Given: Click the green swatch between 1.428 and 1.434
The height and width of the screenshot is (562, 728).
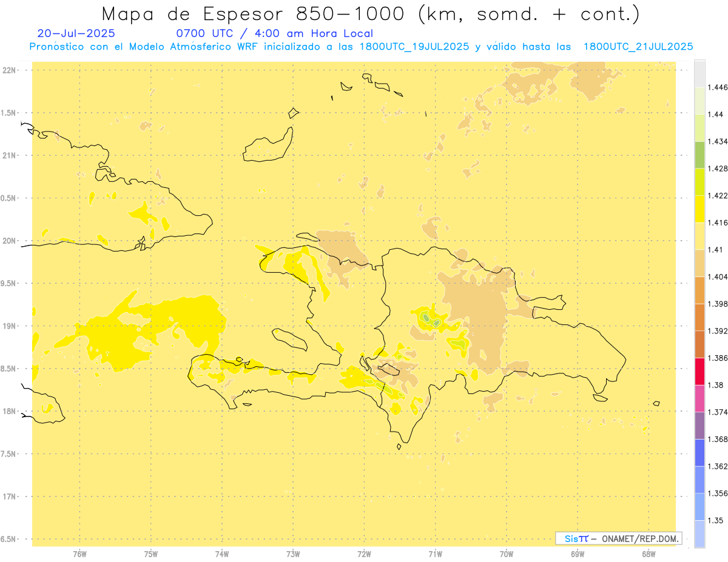Looking at the screenshot, I should [699, 155].
